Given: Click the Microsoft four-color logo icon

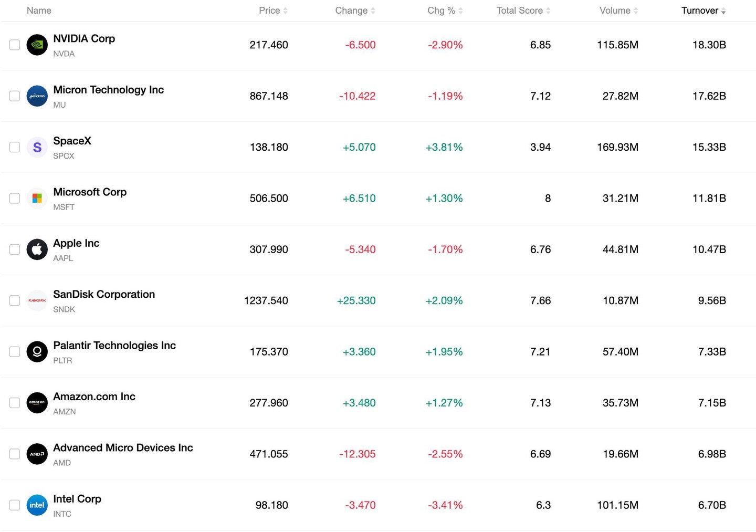Looking at the screenshot, I should [37, 198].
